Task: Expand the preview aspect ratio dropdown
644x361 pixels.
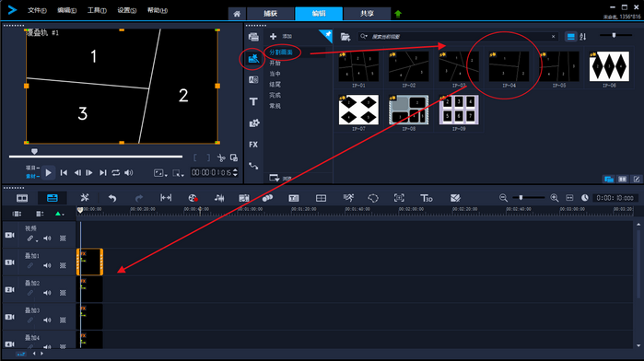Action: [160, 173]
